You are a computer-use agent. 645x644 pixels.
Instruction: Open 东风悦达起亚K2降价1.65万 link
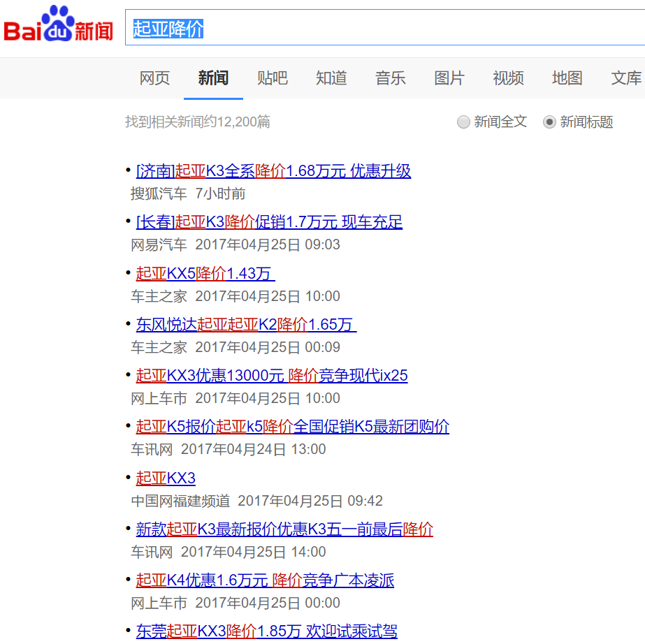(x=245, y=325)
